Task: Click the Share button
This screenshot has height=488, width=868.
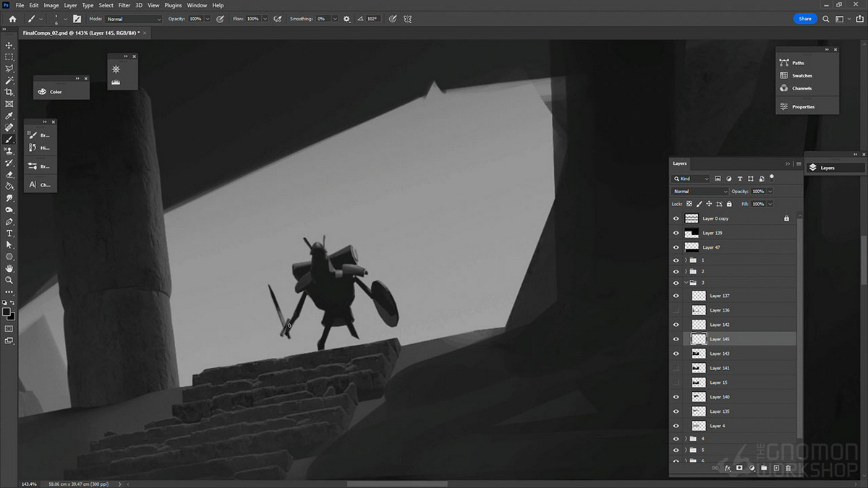Action: click(x=805, y=19)
